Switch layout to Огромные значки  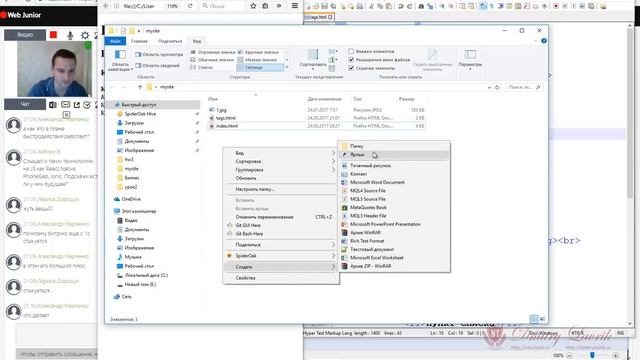pyautogui.click(x=213, y=52)
